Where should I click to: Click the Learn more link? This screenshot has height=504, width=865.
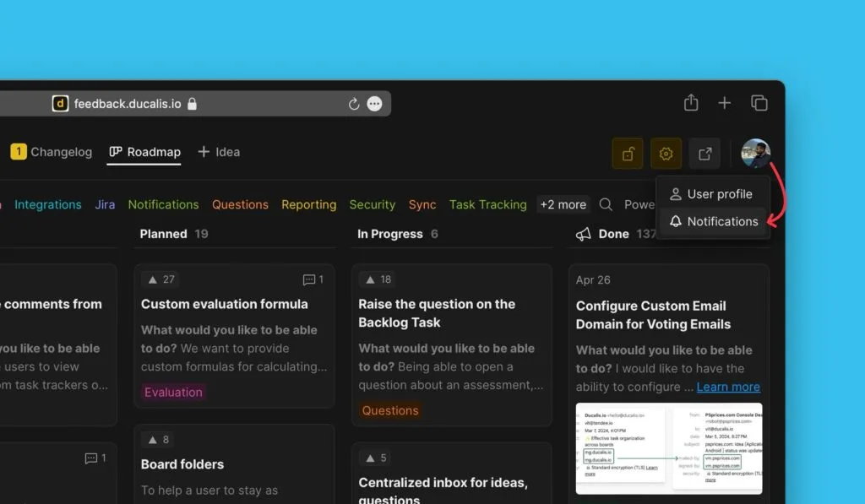tap(728, 387)
